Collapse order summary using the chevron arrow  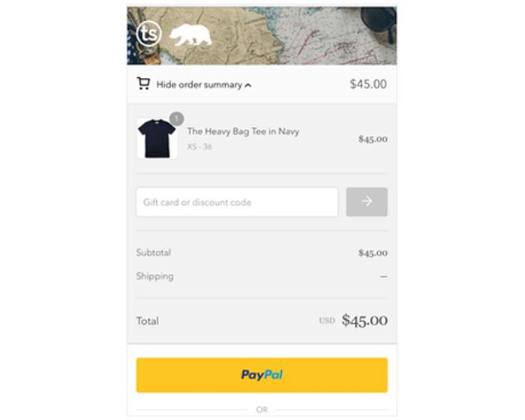click(248, 85)
